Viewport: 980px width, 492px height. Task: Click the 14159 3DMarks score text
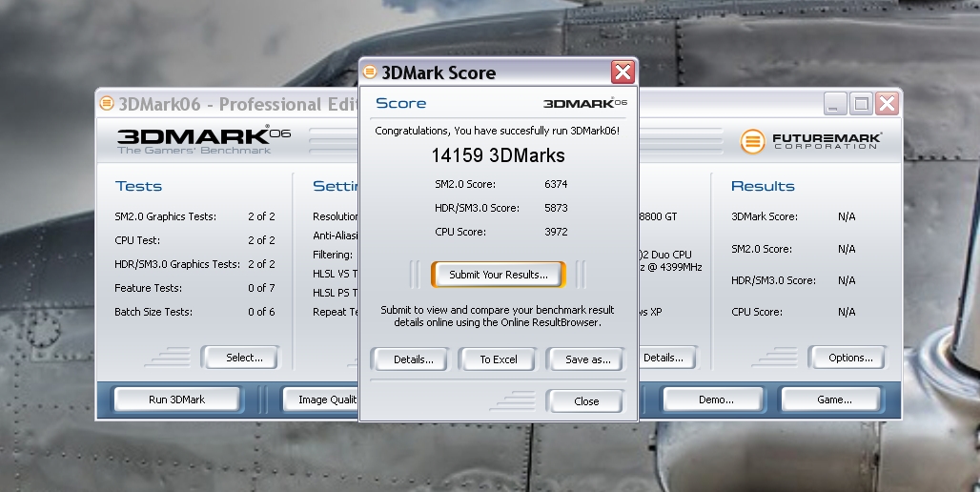pyautogui.click(x=499, y=155)
